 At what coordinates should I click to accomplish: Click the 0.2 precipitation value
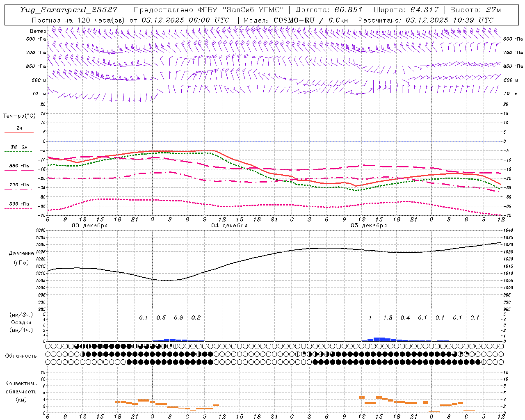pos(196,318)
